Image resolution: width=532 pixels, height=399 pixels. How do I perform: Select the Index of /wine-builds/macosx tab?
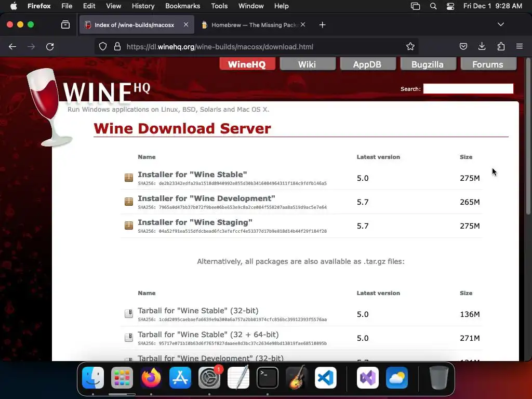click(137, 25)
